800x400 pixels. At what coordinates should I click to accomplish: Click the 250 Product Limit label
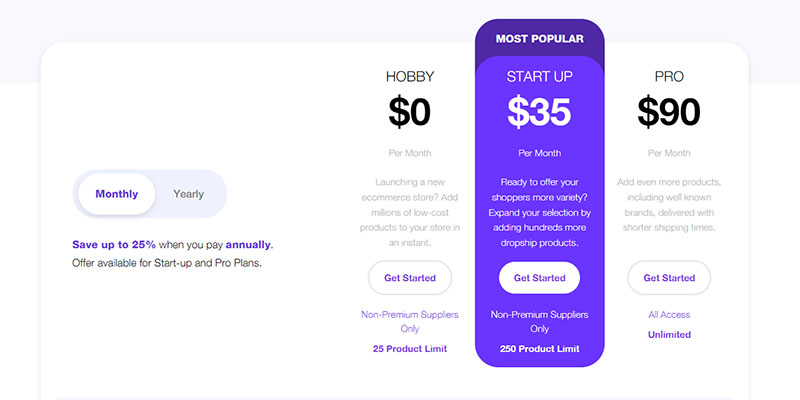point(539,349)
